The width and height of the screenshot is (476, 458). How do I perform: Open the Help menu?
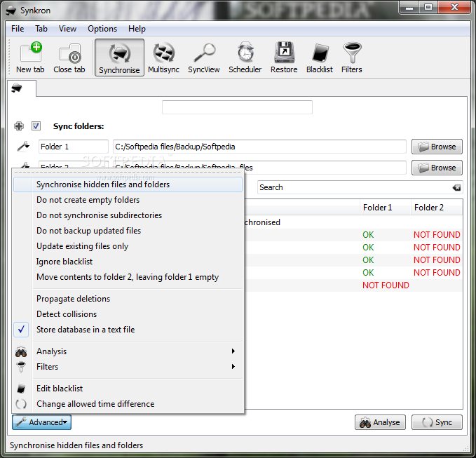[x=137, y=29]
